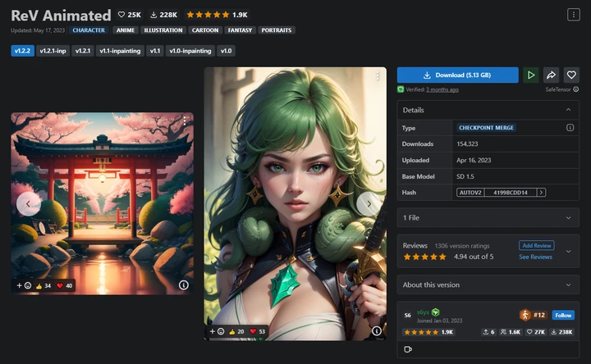591x364 pixels.
Task: Click the green play/run model button
Action: tap(531, 75)
